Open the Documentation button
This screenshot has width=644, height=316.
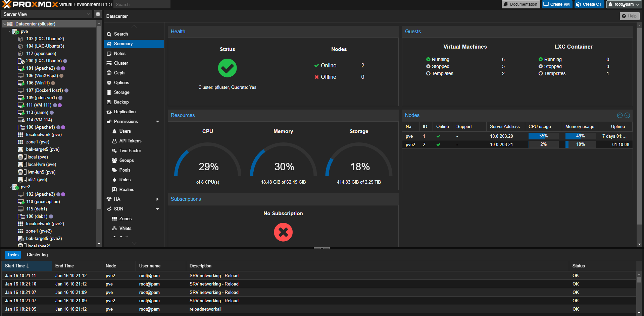pos(521,4)
